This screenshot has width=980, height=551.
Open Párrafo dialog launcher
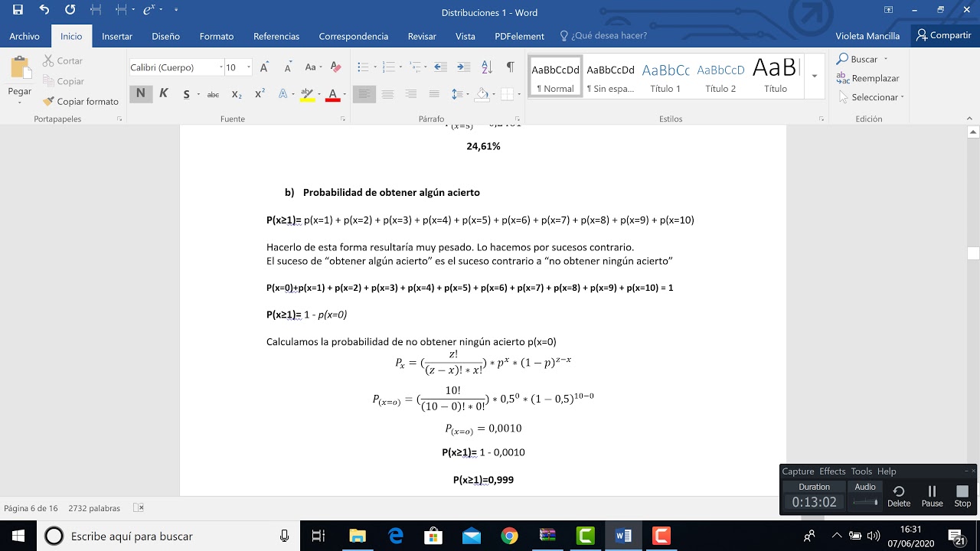pyautogui.click(x=518, y=119)
